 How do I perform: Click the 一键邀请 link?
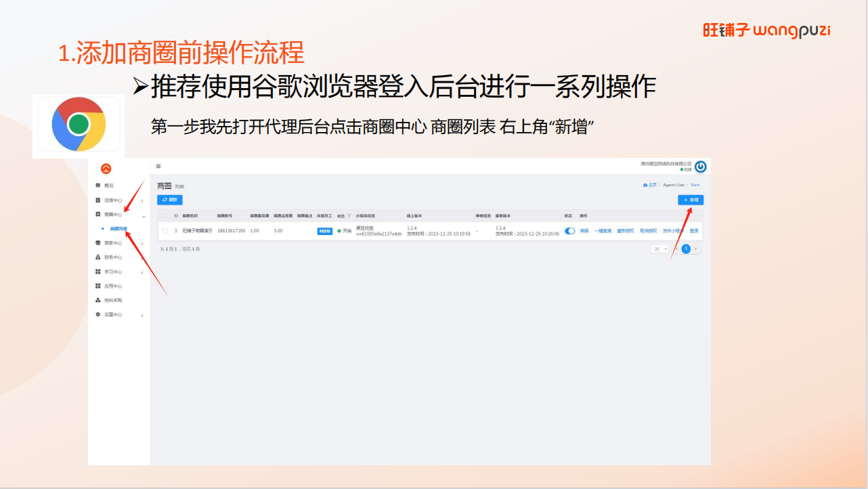[603, 231]
